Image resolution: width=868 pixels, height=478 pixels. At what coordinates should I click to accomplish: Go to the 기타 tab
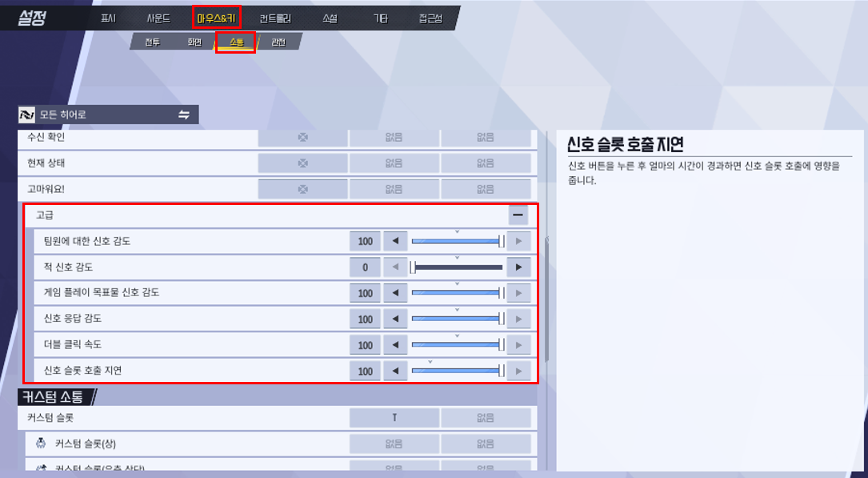[380, 18]
